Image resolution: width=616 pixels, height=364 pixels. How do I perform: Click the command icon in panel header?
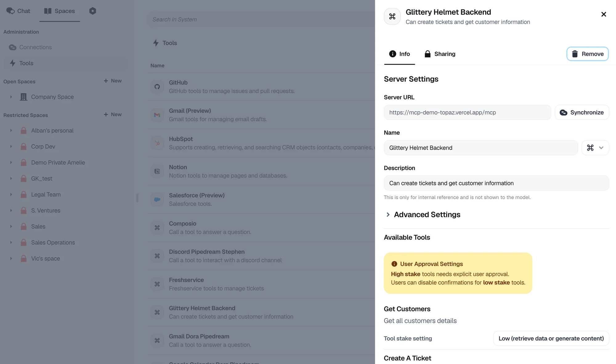click(x=392, y=16)
